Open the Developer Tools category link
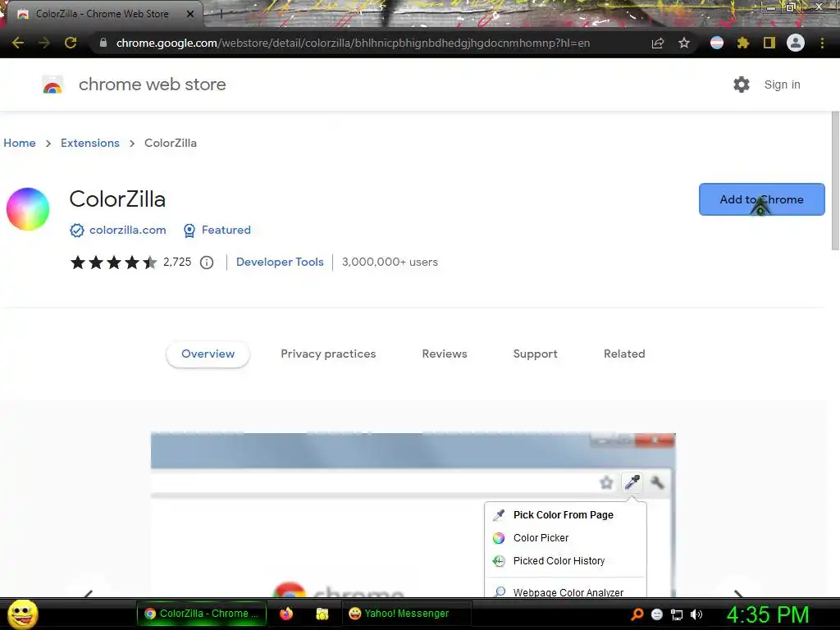The width and height of the screenshot is (840, 630). 280,262
